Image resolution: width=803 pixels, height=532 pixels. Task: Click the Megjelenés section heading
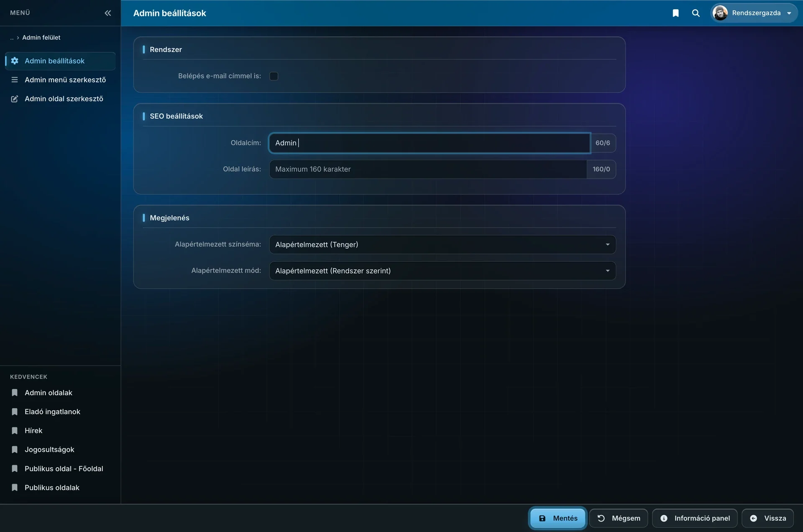(x=169, y=218)
